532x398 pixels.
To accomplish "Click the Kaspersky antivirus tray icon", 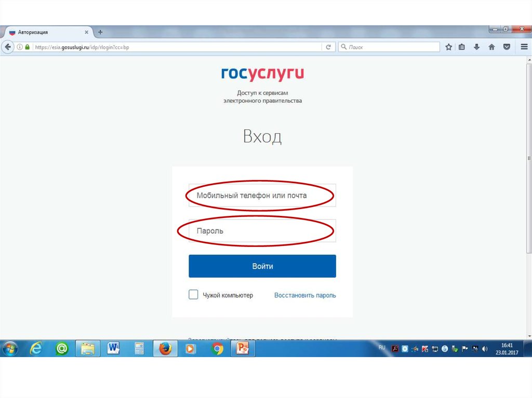I will [x=425, y=349].
